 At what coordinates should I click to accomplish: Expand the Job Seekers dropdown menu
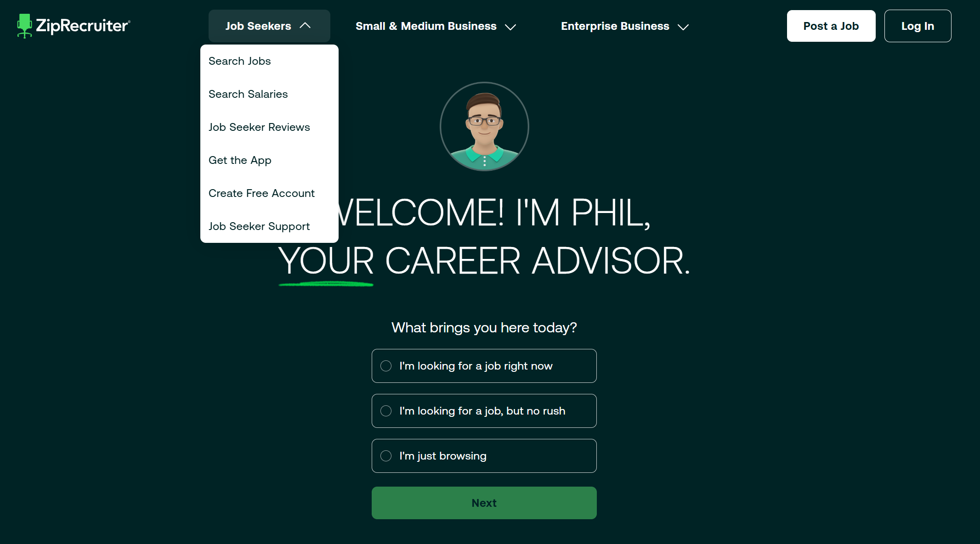(267, 26)
